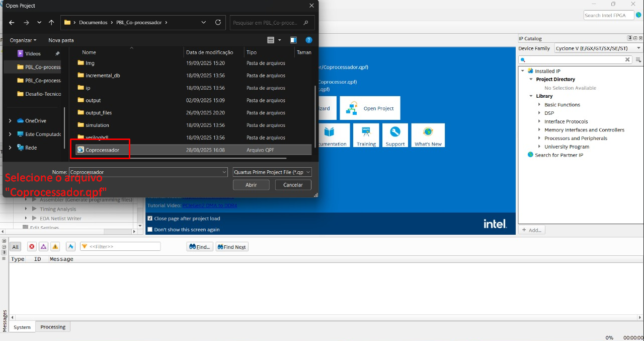Screen dimensions: 644x341
Task: Select the Coprocessador QPF file
Action: (102, 150)
